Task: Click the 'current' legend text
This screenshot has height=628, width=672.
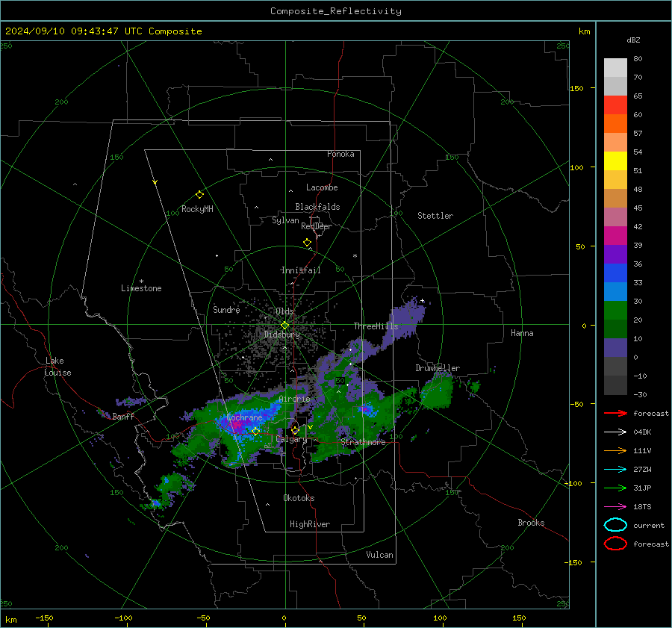Action: [649, 525]
